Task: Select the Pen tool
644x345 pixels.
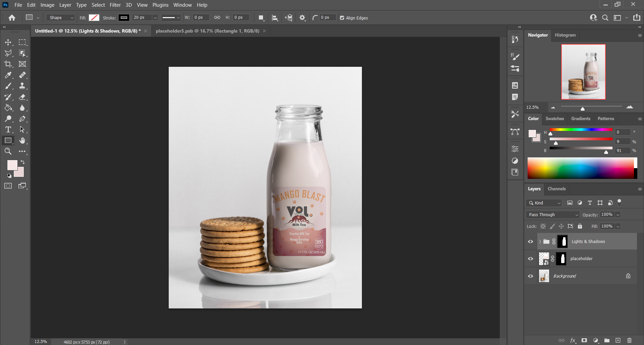Action: coord(22,119)
